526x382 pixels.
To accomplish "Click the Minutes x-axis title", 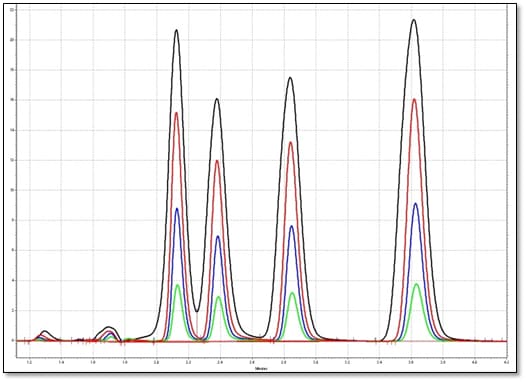I will click(x=261, y=369).
